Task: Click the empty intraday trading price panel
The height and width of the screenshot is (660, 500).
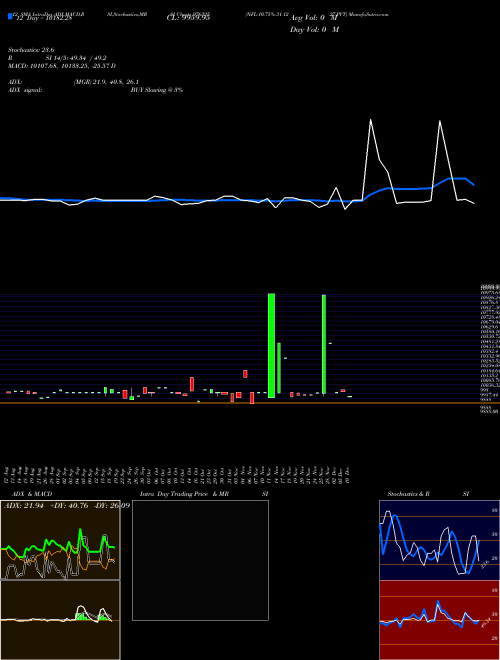Action: (x=200, y=560)
